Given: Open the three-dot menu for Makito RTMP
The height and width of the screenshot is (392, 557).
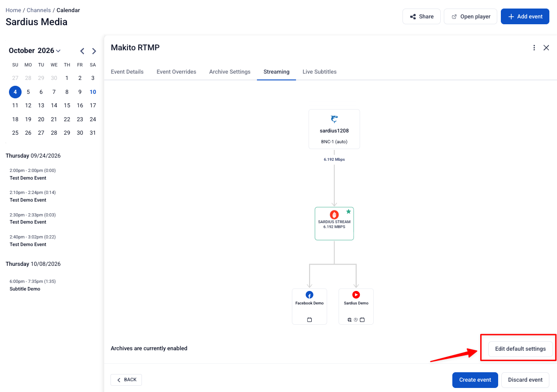Looking at the screenshot, I should tap(534, 48).
